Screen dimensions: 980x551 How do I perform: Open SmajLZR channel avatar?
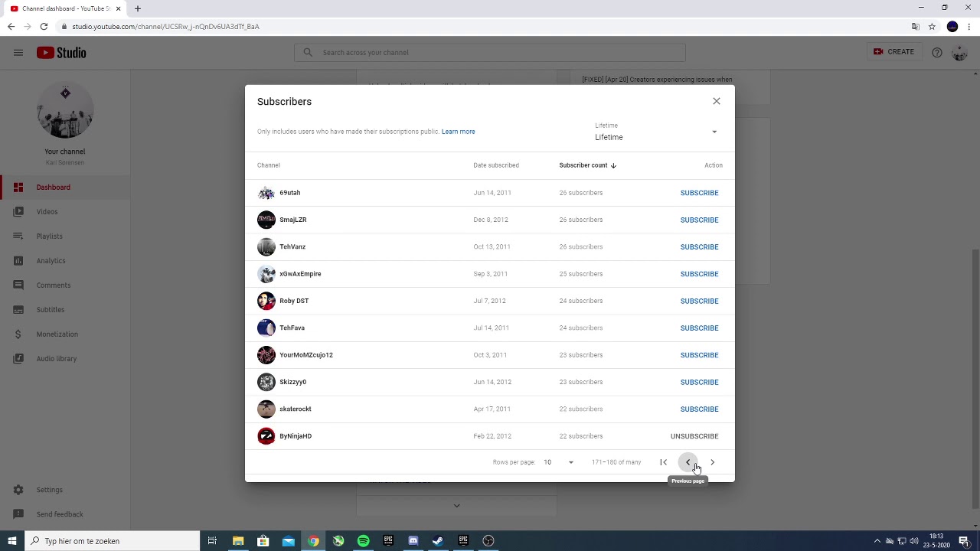pos(266,220)
